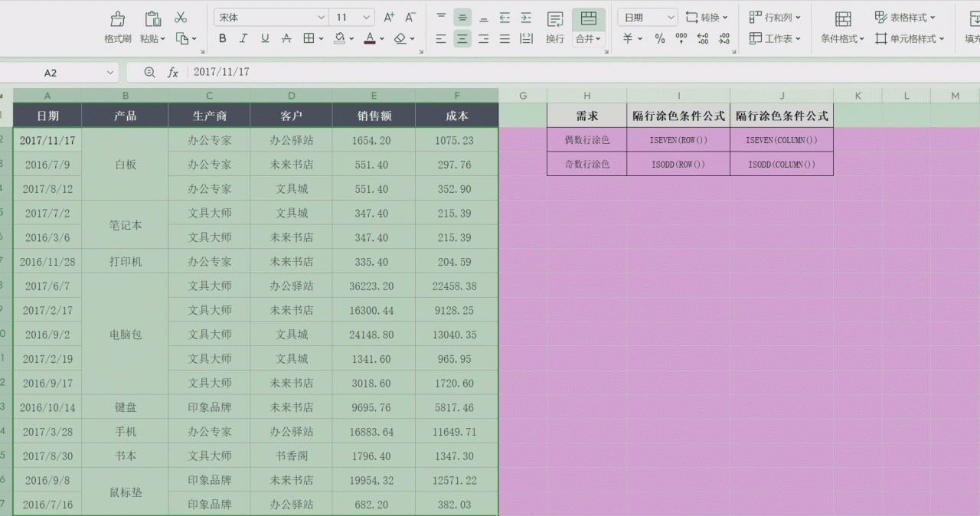Select the merged 电脑包 product cell
This screenshot has height=516, width=980.
(x=126, y=335)
